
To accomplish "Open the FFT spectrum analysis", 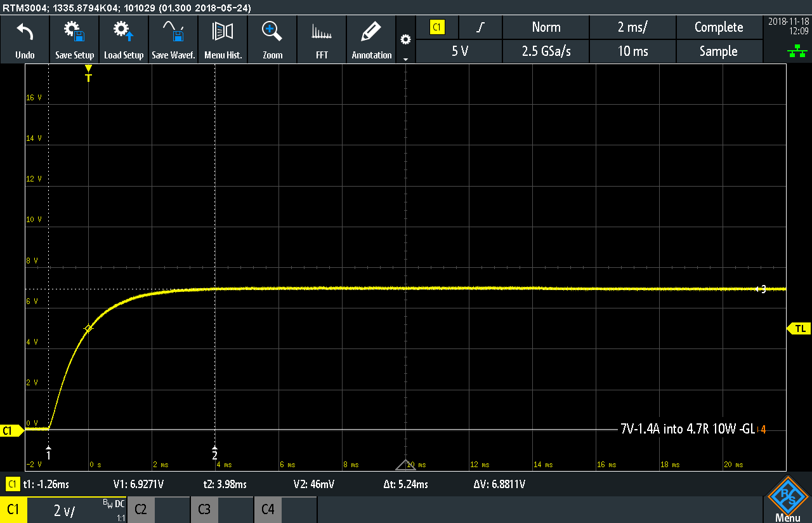I will click(322, 32).
